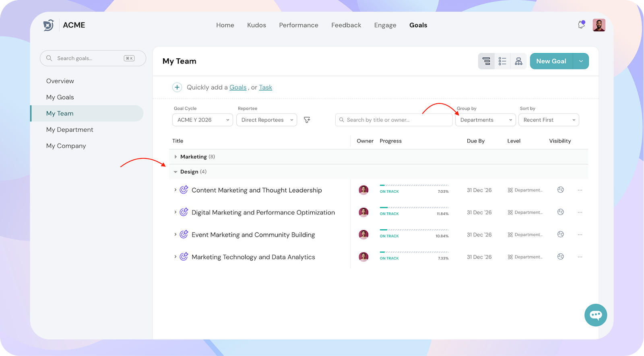Open the Goals tab

point(418,25)
